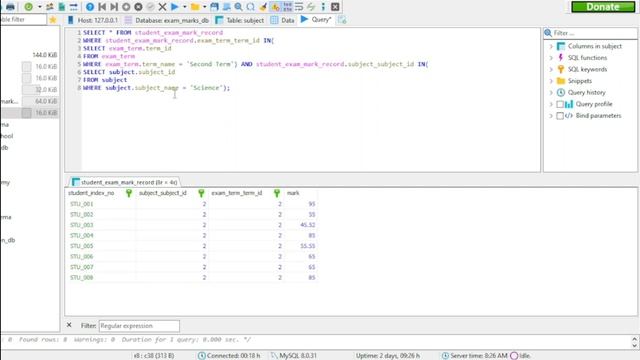640x360 pixels.
Task: Open the dropdown arrow beside Refresh
Action: [40, 7]
